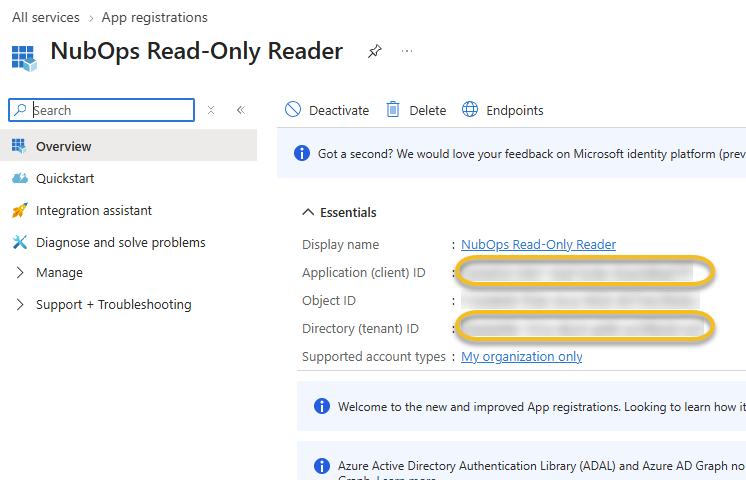Open the Endpoints panel
The image size is (746, 480).
coord(502,110)
